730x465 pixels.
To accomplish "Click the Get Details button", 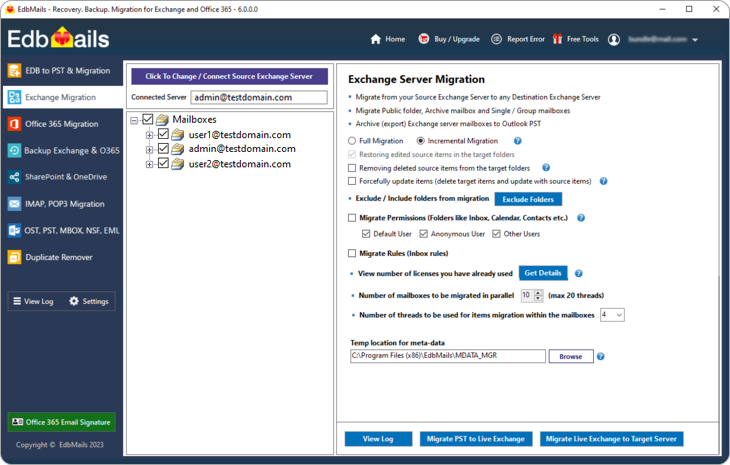I will pyautogui.click(x=543, y=273).
